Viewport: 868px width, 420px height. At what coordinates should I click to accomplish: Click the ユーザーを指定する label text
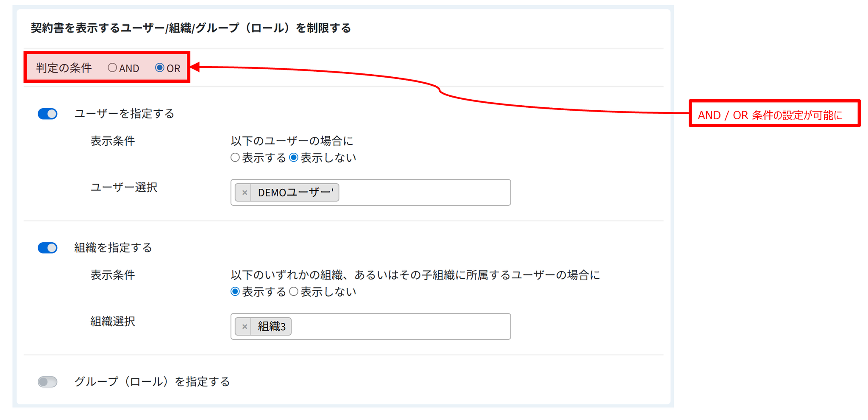[124, 114]
